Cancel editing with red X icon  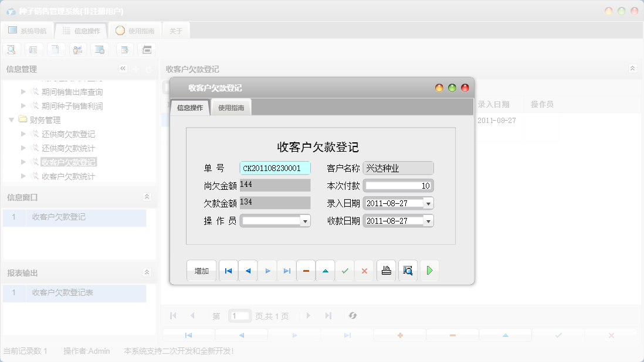364,270
